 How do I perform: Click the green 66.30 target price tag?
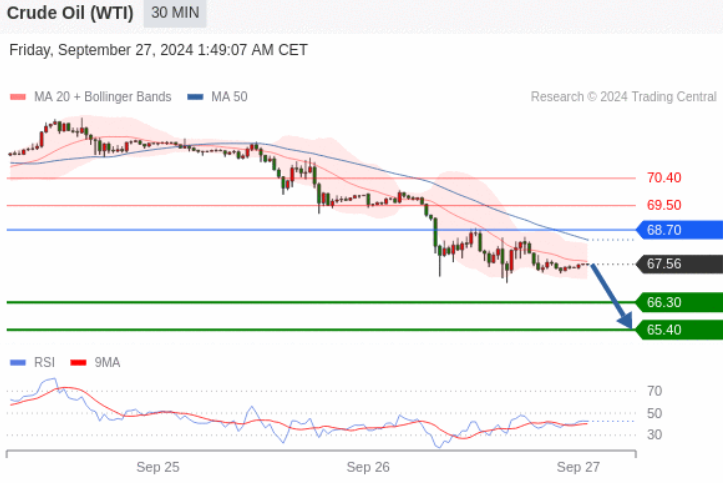pos(679,302)
